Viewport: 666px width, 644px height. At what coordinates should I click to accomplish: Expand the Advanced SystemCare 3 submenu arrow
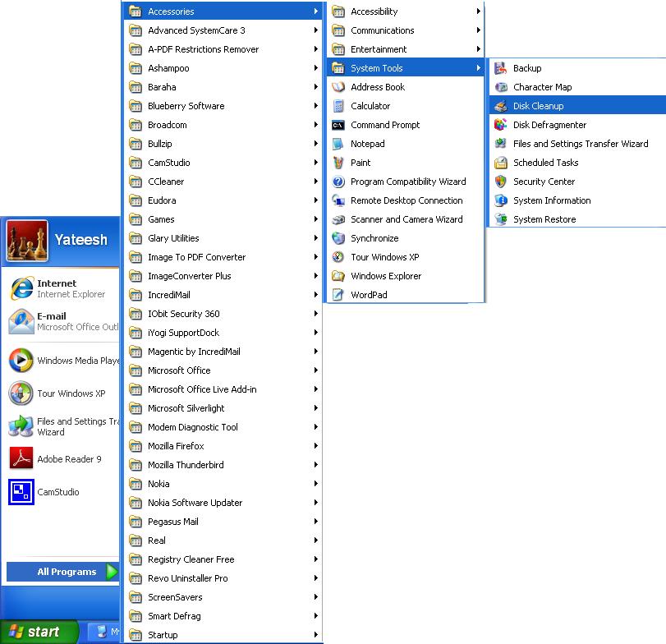click(315, 30)
